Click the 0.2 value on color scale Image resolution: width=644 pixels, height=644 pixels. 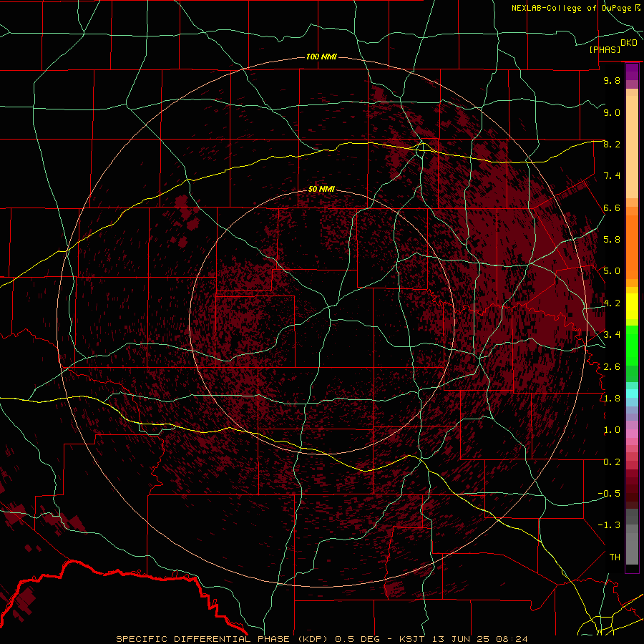click(612, 462)
